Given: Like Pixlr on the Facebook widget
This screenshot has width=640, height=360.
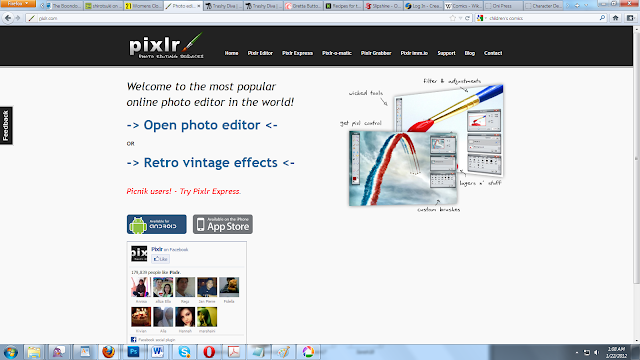Looking at the screenshot, I should coord(160,259).
